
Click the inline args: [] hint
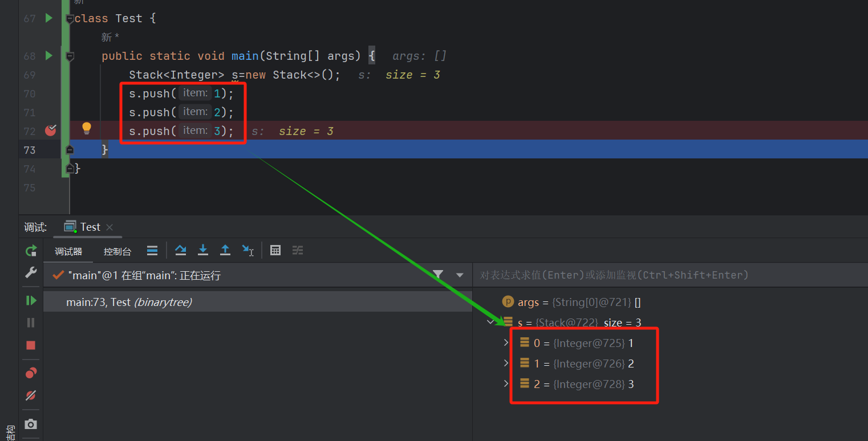pyautogui.click(x=419, y=56)
